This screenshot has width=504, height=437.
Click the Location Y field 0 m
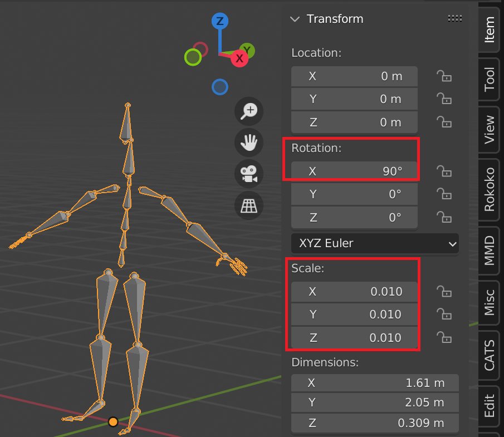pos(354,99)
